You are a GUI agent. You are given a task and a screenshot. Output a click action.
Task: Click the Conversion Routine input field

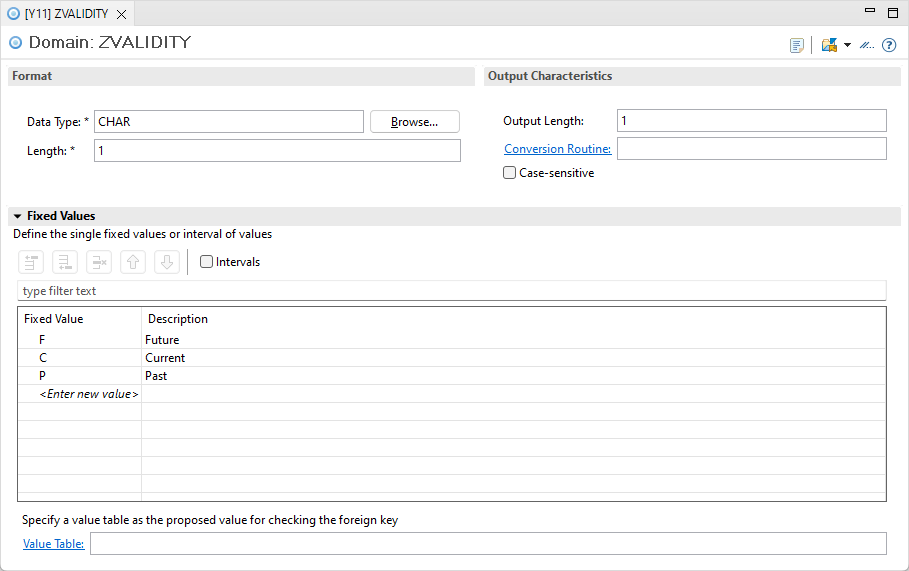pos(752,148)
